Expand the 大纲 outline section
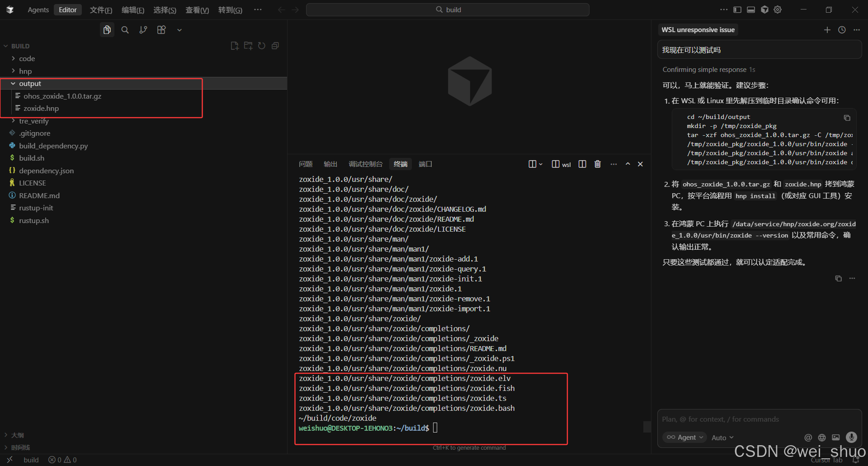This screenshot has width=868, height=466. coord(17,435)
